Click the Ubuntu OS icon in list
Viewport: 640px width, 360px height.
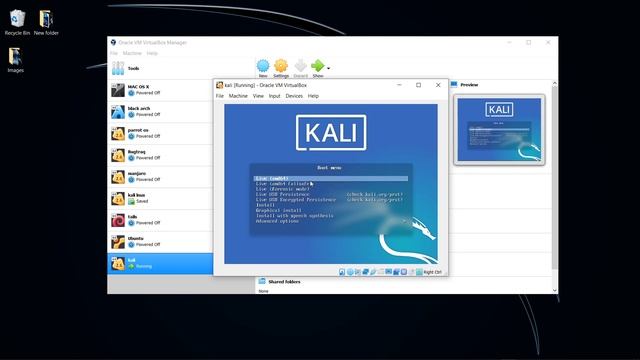(118, 242)
